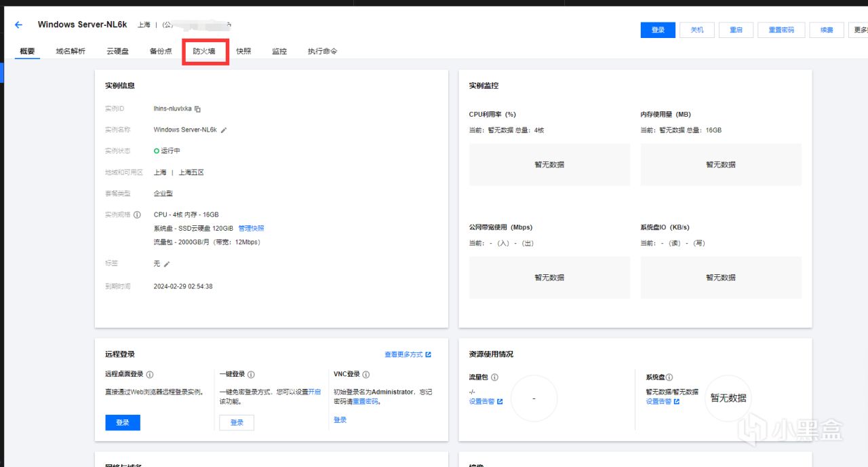Open 查看更多方式 link
Image resolution: width=868 pixels, height=467 pixels.
(408, 354)
